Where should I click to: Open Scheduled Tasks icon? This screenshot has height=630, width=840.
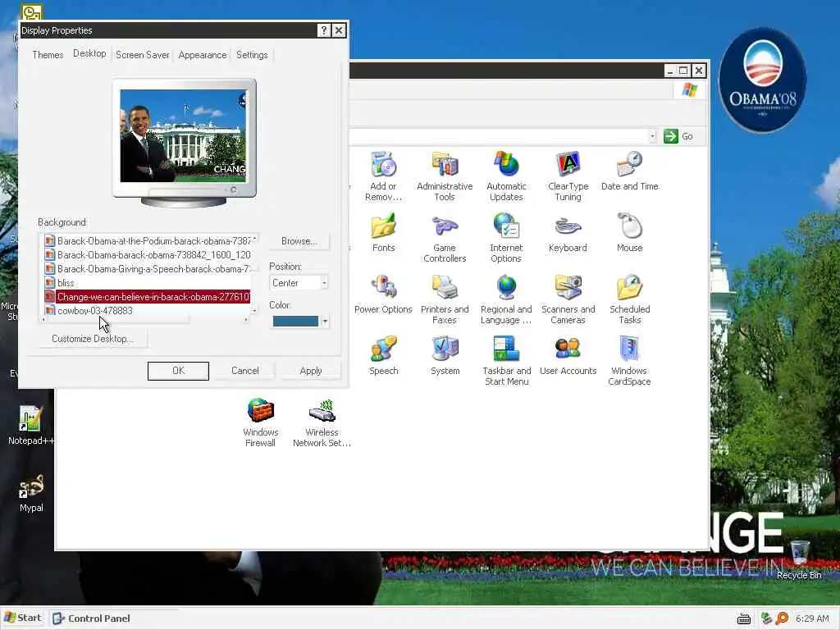[x=629, y=299]
